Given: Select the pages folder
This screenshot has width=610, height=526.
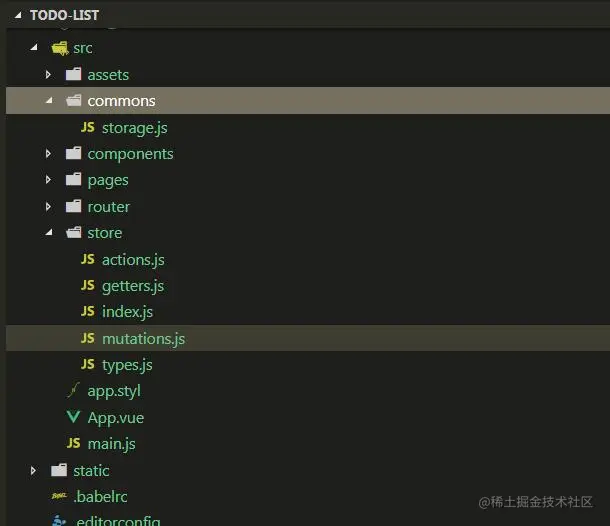Looking at the screenshot, I should tap(107, 180).
